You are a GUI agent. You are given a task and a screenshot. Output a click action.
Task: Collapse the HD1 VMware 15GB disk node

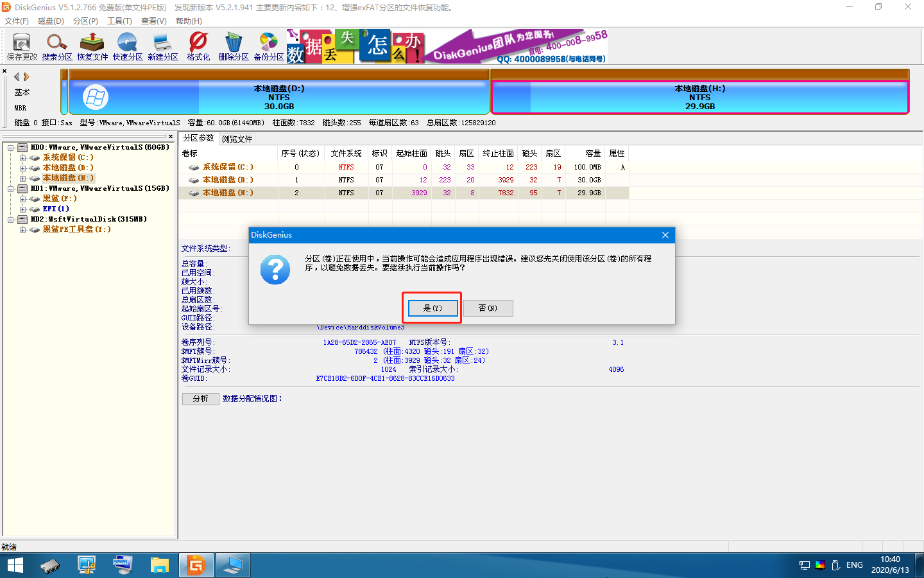(x=11, y=189)
